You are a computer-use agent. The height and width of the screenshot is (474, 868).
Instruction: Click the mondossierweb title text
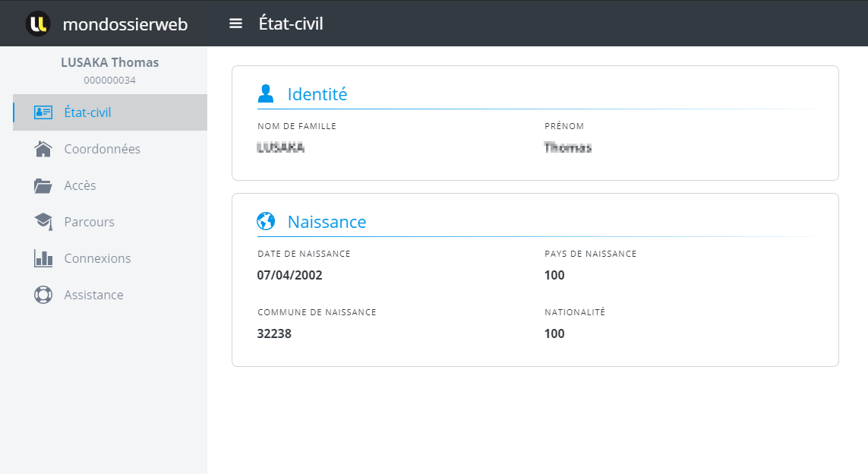tap(125, 24)
